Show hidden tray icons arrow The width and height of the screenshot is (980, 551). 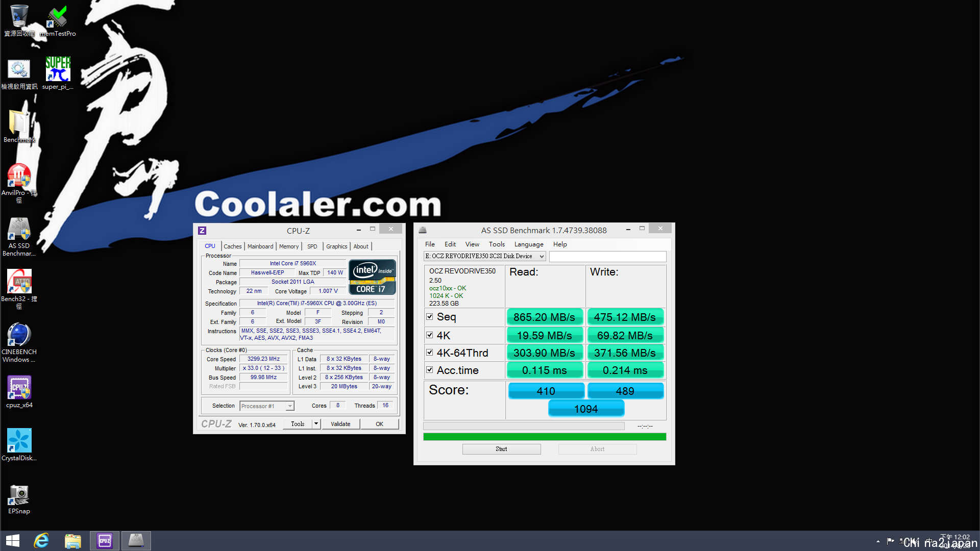tap(878, 541)
